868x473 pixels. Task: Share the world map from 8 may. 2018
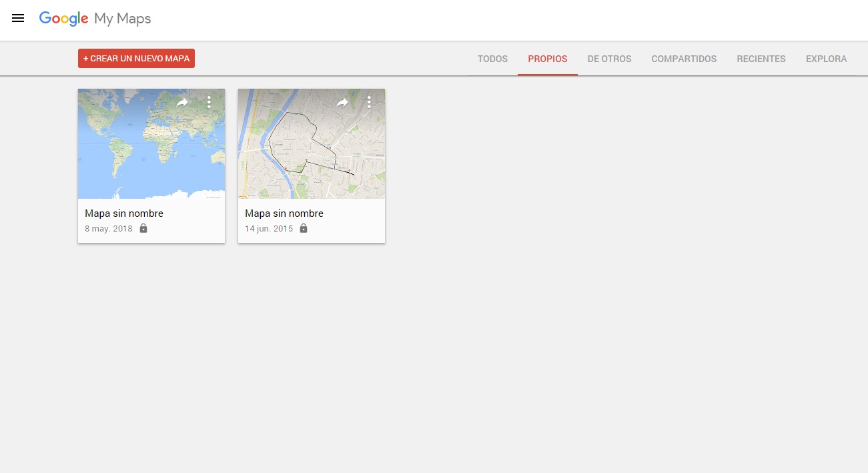tap(182, 102)
